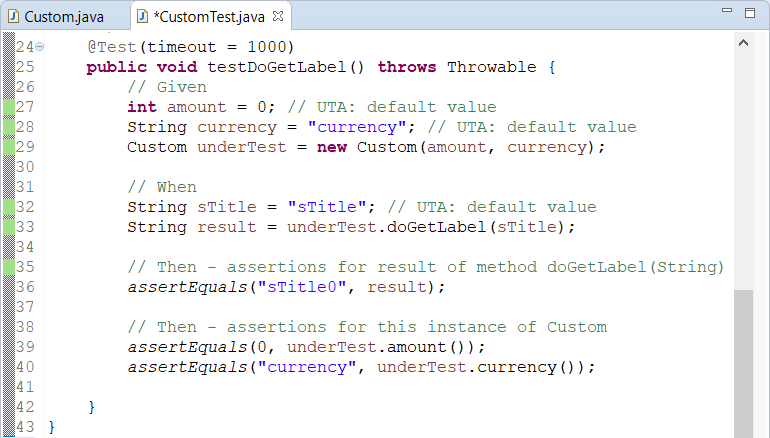This screenshot has height=438, width=770.
Task: Place cursor in "// When" comment
Action: [162, 187]
